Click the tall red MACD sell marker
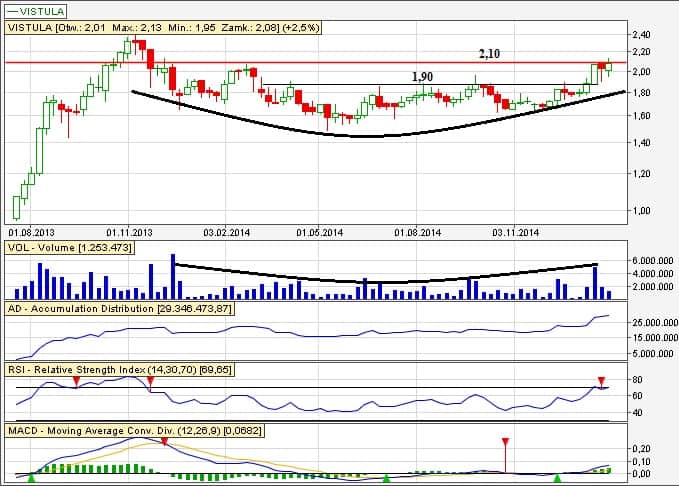The width and height of the screenshot is (679, 486). click(505, 442)
